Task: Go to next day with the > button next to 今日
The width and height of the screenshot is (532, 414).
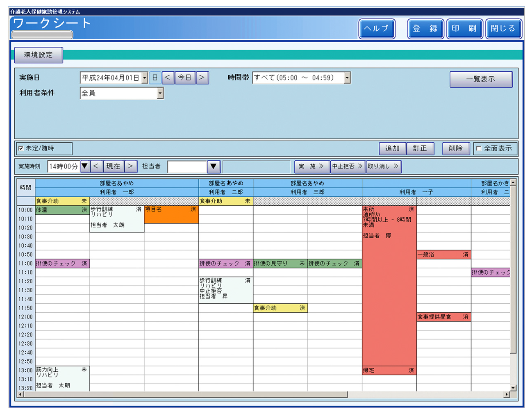Action: tap(202, 77)
